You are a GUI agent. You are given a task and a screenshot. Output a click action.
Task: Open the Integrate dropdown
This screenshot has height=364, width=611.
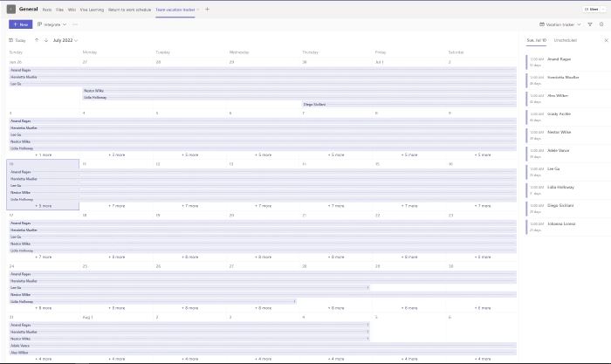pyautogui.click(x=51, y=24)
